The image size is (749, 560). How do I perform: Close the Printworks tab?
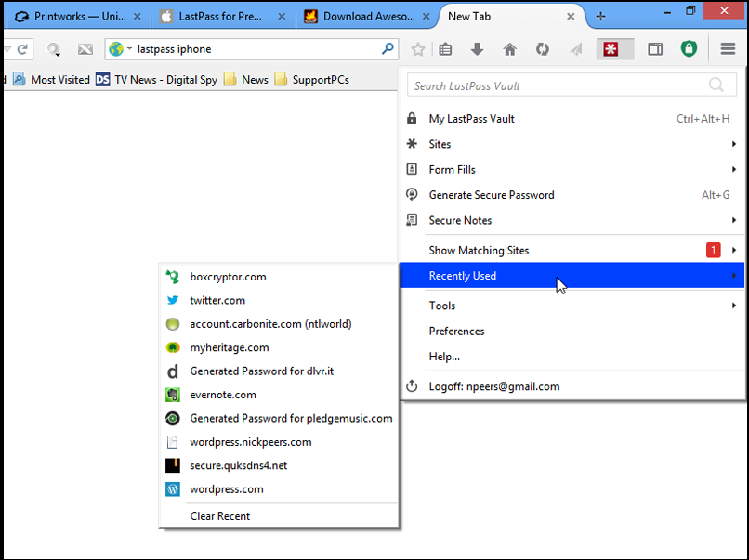(x=138, y=17)
